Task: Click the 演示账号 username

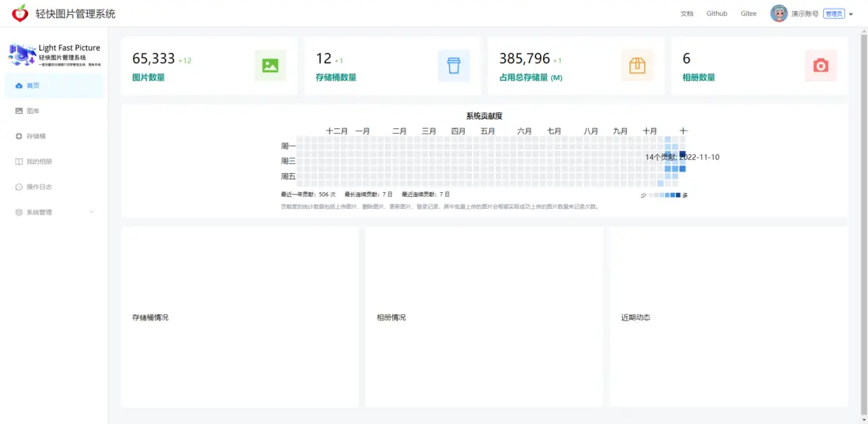Action: [x=805, y=14]
